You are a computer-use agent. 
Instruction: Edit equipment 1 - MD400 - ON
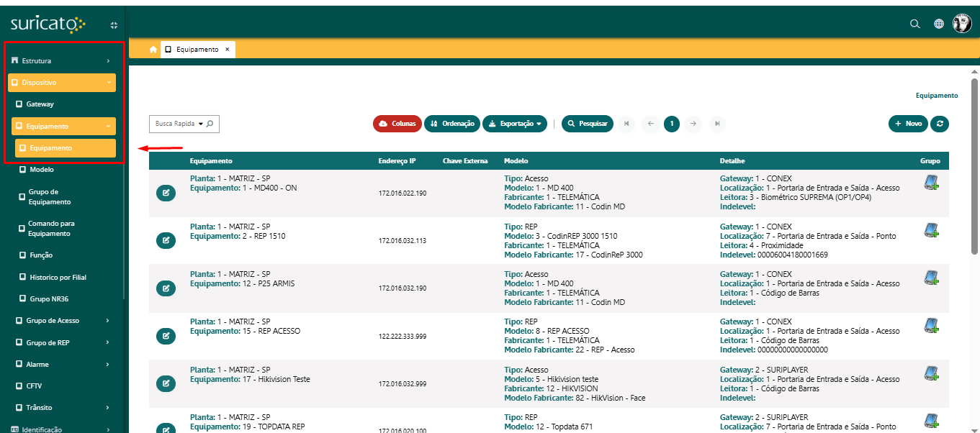[166, 193]
